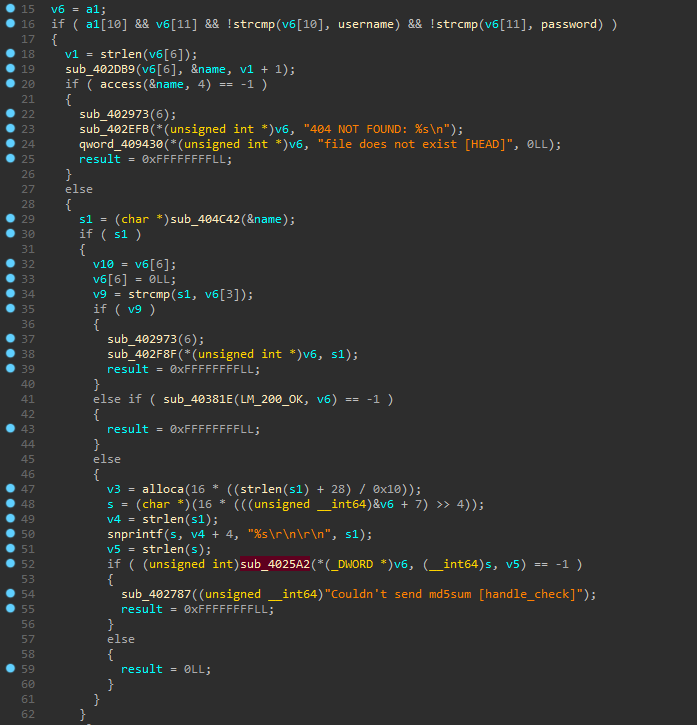Select "Couldn't send md5sum [handle_check]" string
This screenshot has height=725, width=697.
pyautogui.click(x=453, y=594)
